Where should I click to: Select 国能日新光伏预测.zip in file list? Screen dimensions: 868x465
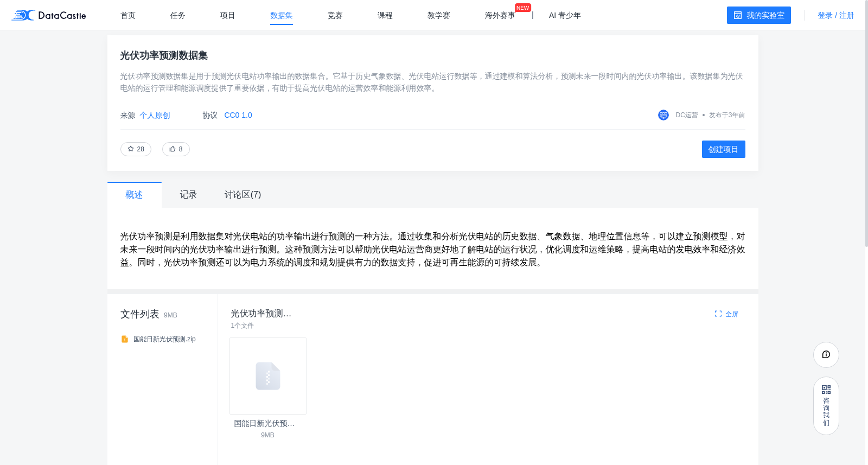164,339
